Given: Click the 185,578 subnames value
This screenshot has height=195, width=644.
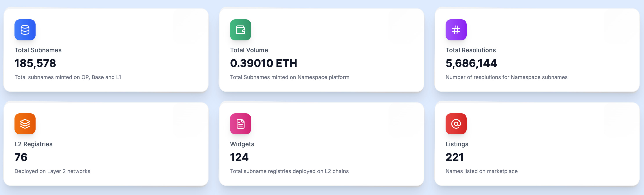Looking at the screenshot, I should pos(35,63).
